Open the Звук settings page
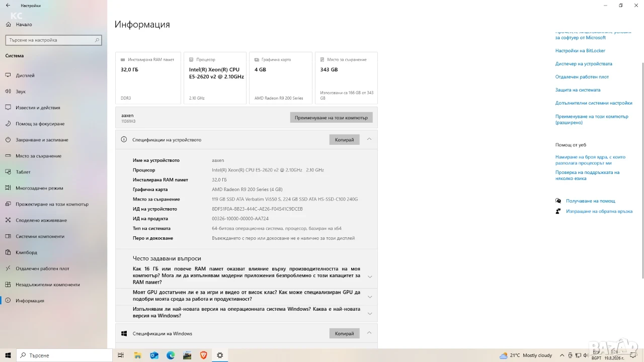This screenshot has width=644, height=362. (53, 92)
